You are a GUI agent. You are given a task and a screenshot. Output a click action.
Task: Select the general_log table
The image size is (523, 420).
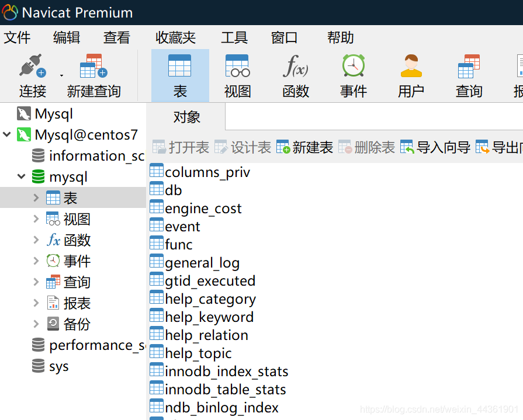[x=195, y=263]
